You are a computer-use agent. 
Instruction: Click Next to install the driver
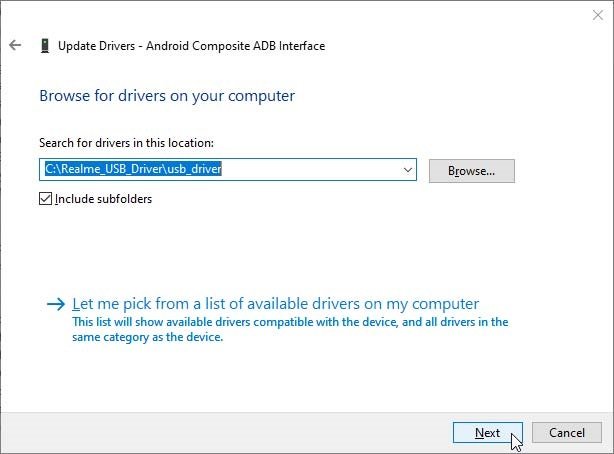click(488, 432)
